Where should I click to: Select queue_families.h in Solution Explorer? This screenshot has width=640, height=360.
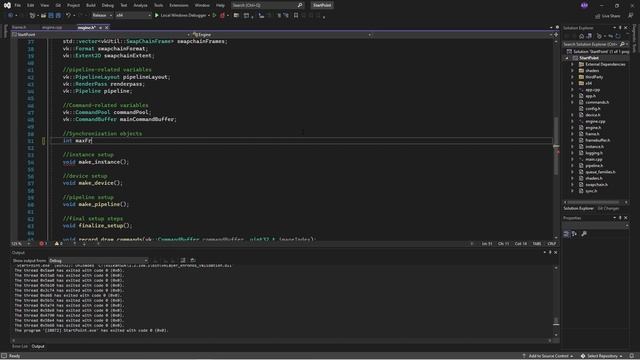pyautogui.click(x=600, y=172)
